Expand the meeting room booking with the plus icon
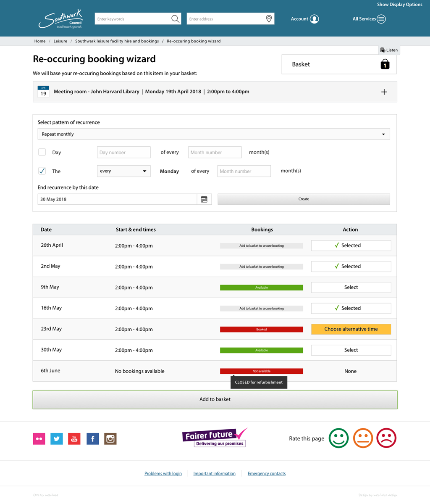Screen dimensions: 430x504 point(383,92)
